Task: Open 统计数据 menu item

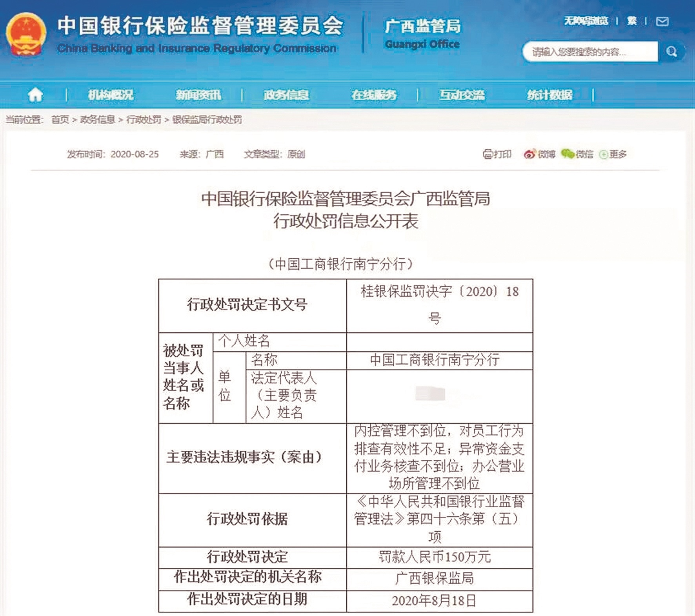Action: click(x=549, y=95)
